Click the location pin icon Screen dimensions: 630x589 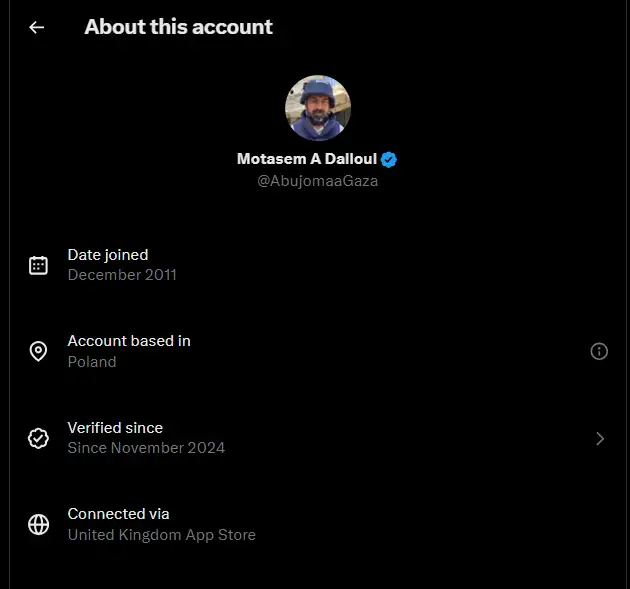point(38,351)
